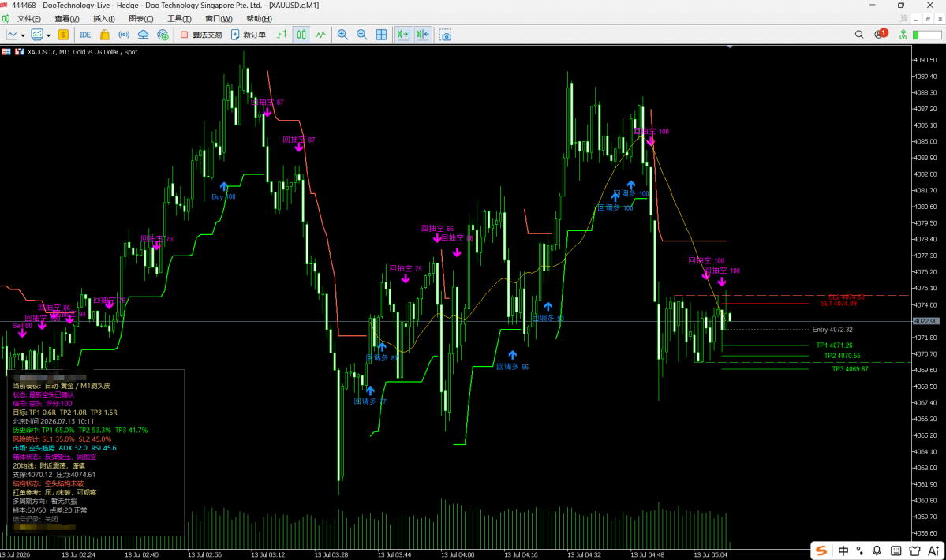Click the green LVL level icon
946x560 pixels.
pos(903,35)
